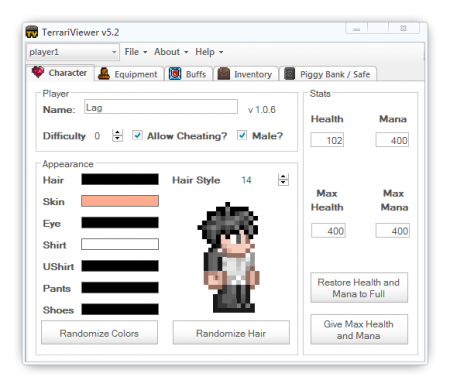Adjust the Difficulty spinner arrows
Image resolution: width=450 pixels, height=387 pixels.
[x=117, y=135]
